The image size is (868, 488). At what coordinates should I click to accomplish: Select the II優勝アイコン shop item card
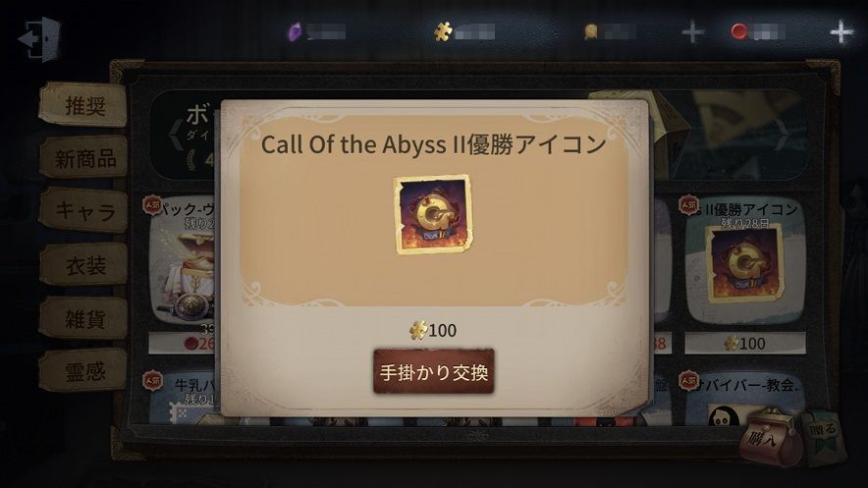click(744, 260)
